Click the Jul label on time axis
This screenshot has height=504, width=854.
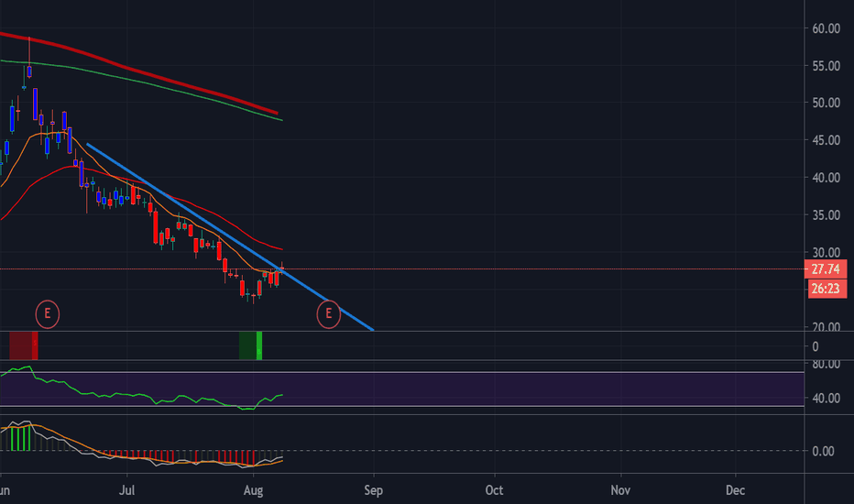[x=126, y=490]
